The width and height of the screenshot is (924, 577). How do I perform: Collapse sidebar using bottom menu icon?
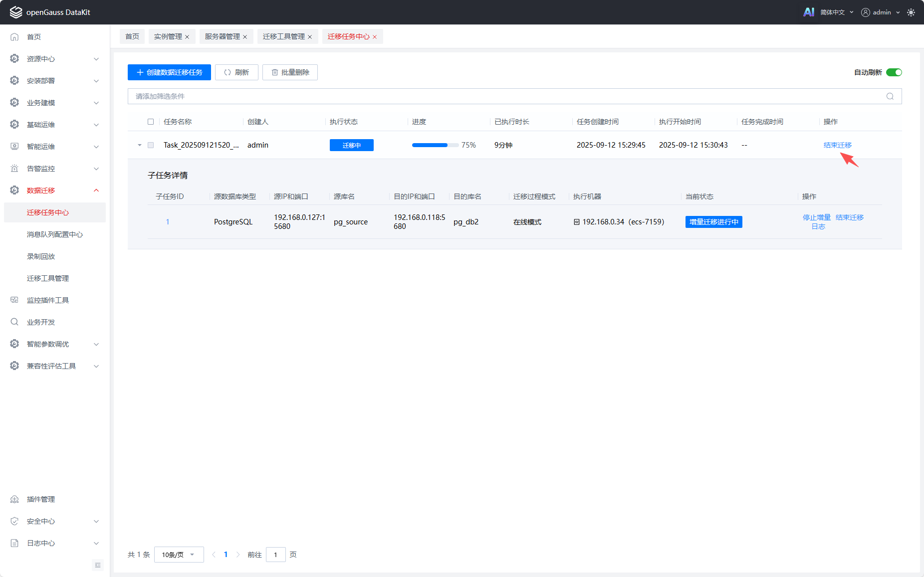[x=98, y=565]
